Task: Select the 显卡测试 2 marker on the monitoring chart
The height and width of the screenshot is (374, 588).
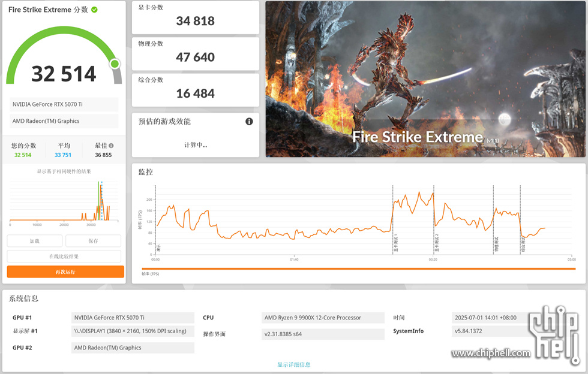Action: pyautogui.click(x=437, y=243)
